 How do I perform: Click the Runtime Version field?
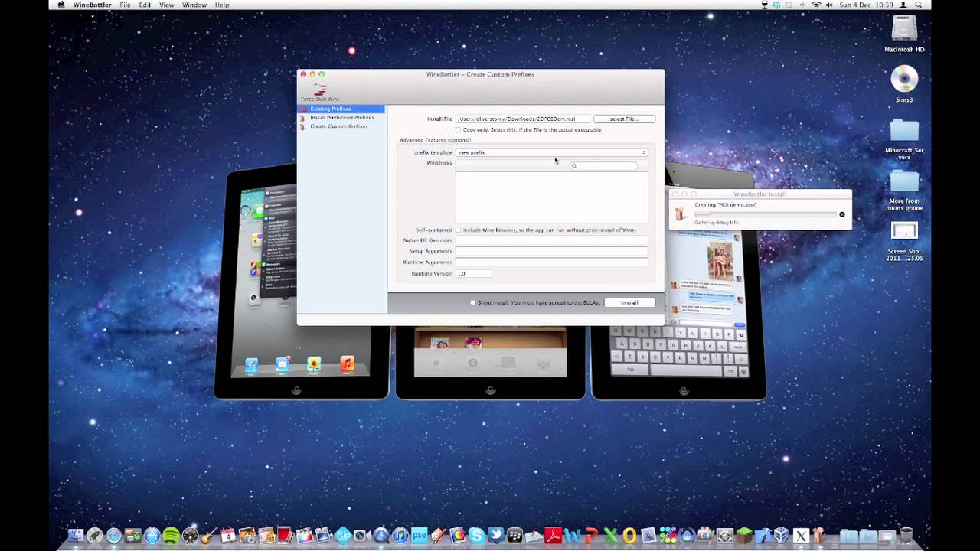tap(473, 273)
